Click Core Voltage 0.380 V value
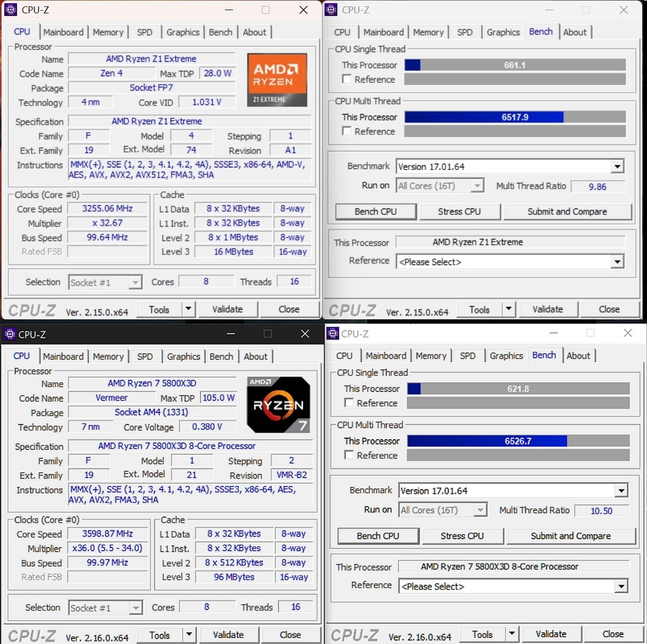This screenshot has width=647, height=644. 207,426
